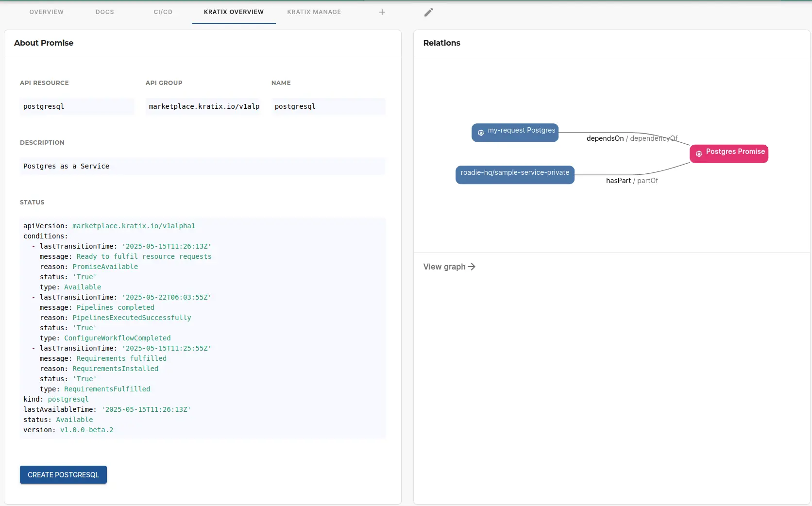
Task: Click the CREATE POSTGRESQL button
Action: tap(63, 475)
